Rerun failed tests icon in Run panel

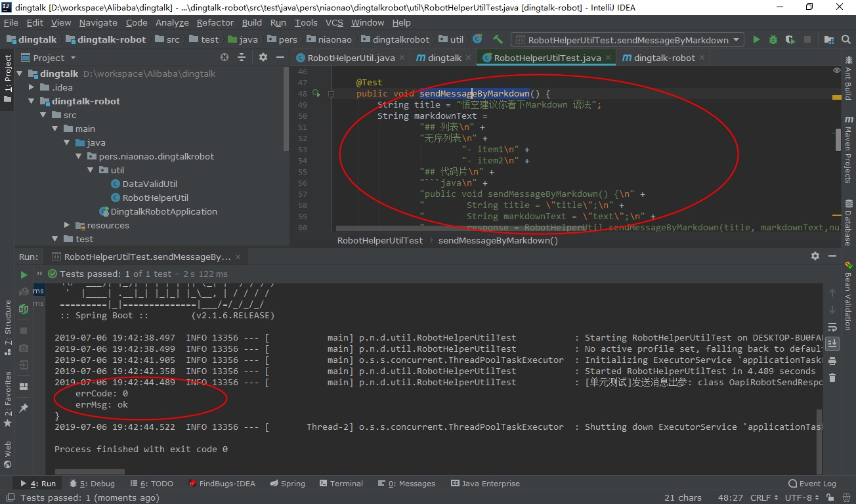[x=24, y=291]
